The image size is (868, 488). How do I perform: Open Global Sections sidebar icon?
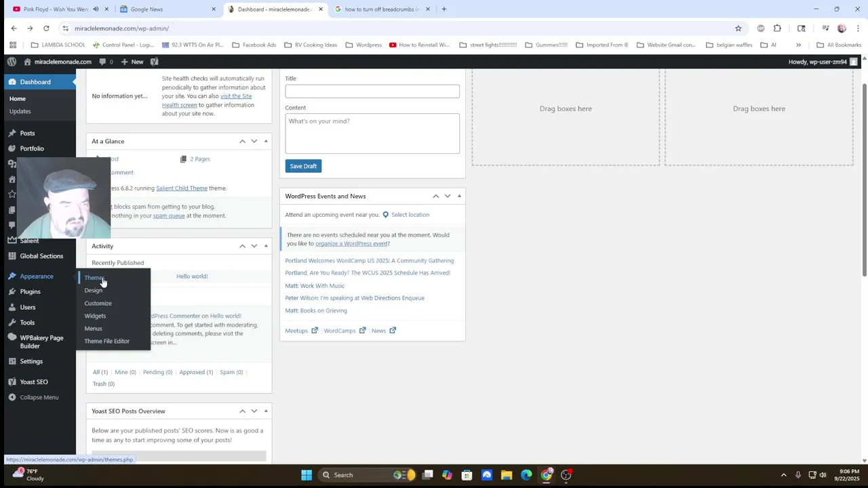pyautogui.click(x=12, y=256)
